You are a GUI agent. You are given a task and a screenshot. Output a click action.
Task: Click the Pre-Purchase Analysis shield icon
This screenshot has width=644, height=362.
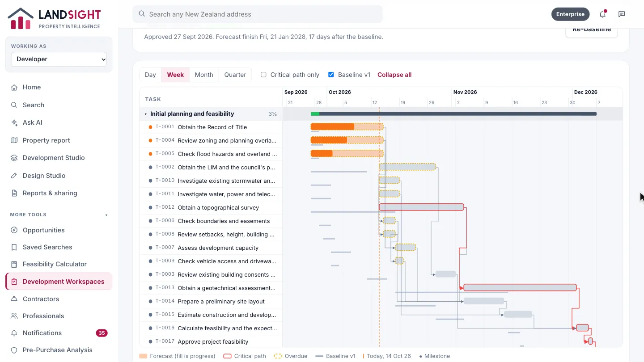[x=14, y=350]
